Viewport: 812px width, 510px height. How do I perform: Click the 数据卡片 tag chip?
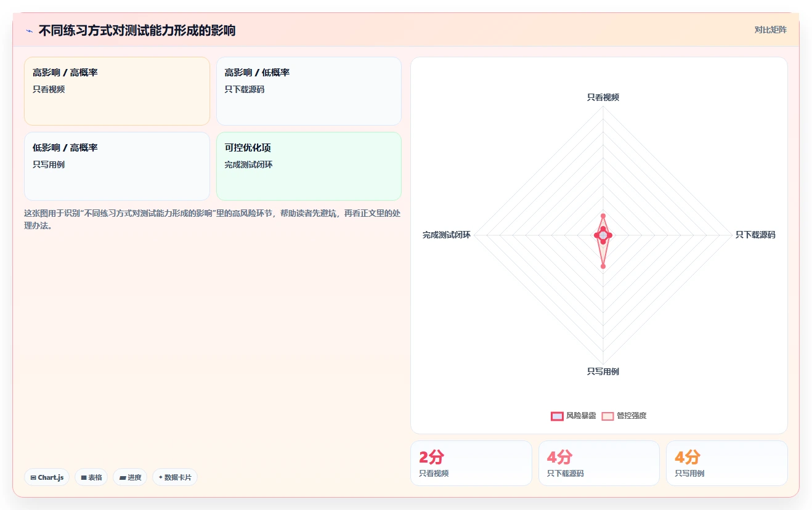click(175, 477)
